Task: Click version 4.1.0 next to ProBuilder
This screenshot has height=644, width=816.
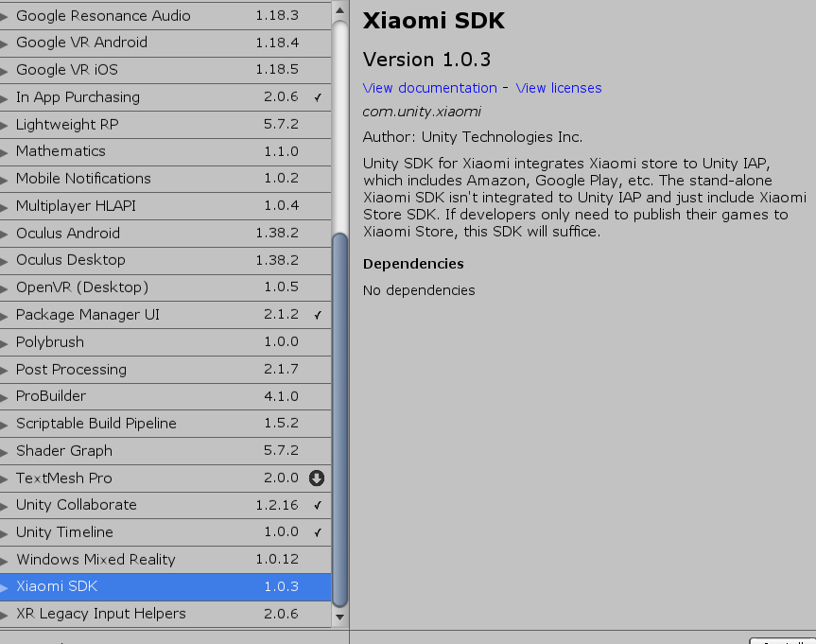Action: coord(281,396)
